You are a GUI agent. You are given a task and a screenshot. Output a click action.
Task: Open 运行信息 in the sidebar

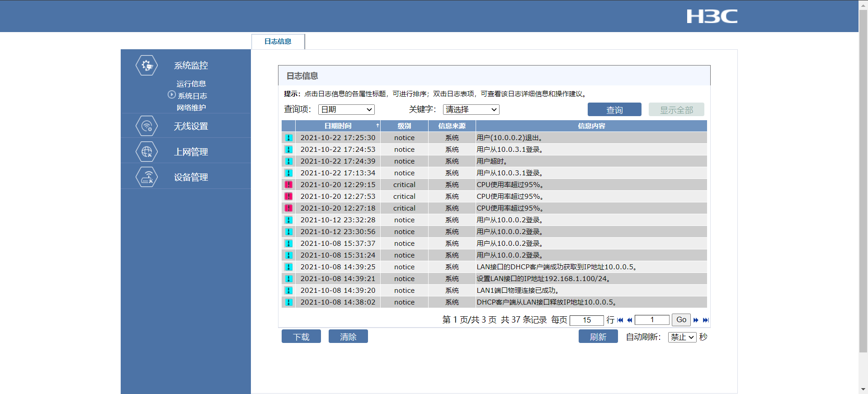(x=191, y=84)
